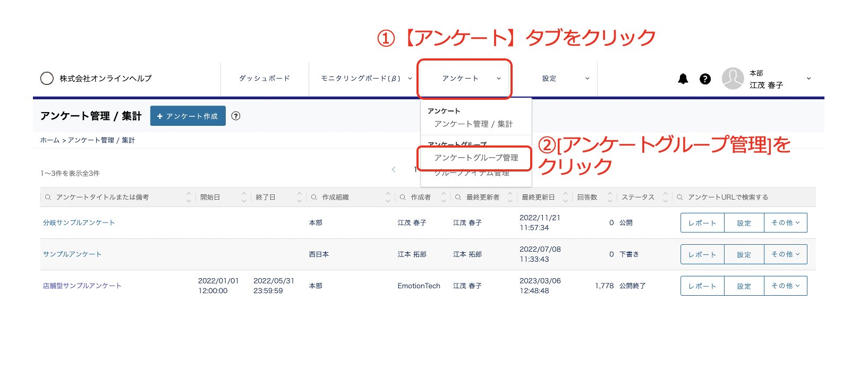Image resolution: width=868 pixels, height=378 pixels.
Task: Sort by 回答数 column arrows
Action: tap(610, 197)
